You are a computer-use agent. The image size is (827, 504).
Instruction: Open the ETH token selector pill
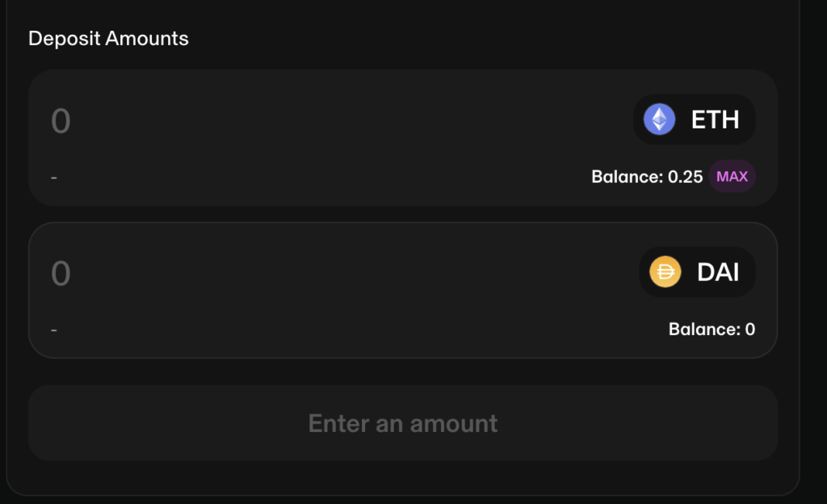pyautogui.click(x=695, y=120)
